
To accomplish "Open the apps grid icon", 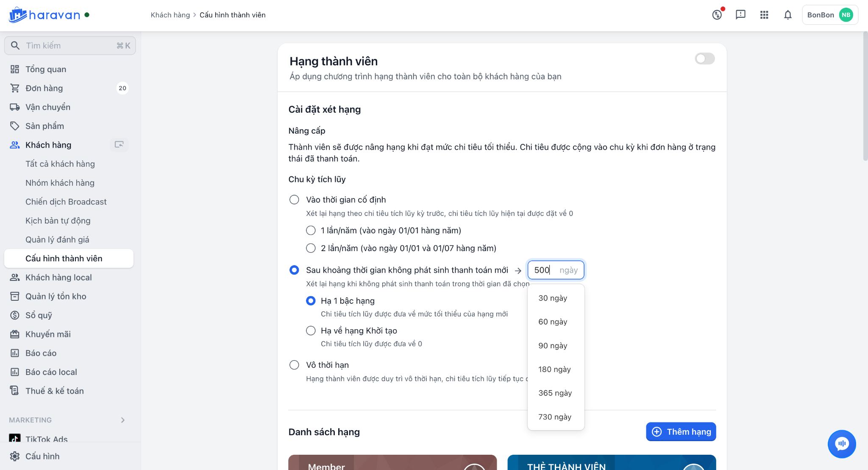I will (764, 15).
